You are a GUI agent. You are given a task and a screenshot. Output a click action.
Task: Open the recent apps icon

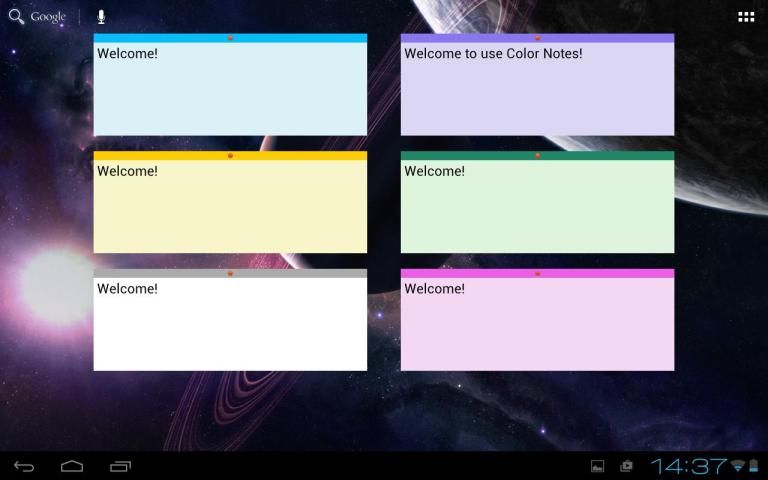(x=121, y=466)
